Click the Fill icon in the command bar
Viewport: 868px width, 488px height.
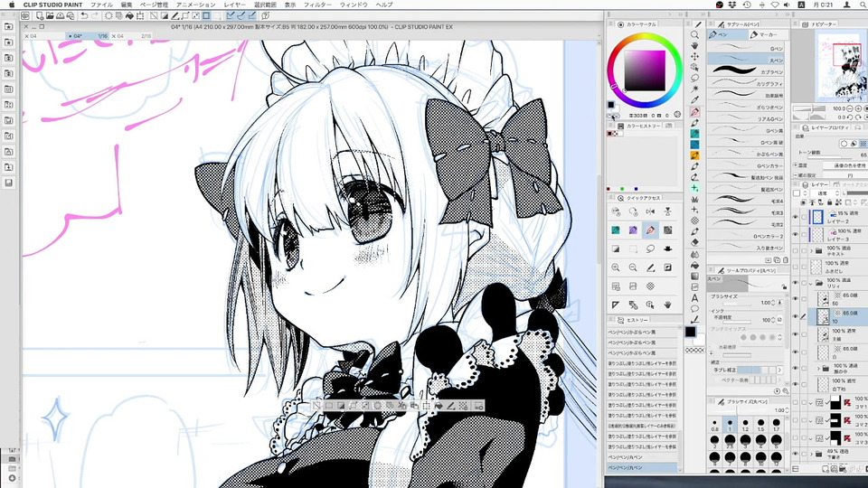[x=129, y=16]
